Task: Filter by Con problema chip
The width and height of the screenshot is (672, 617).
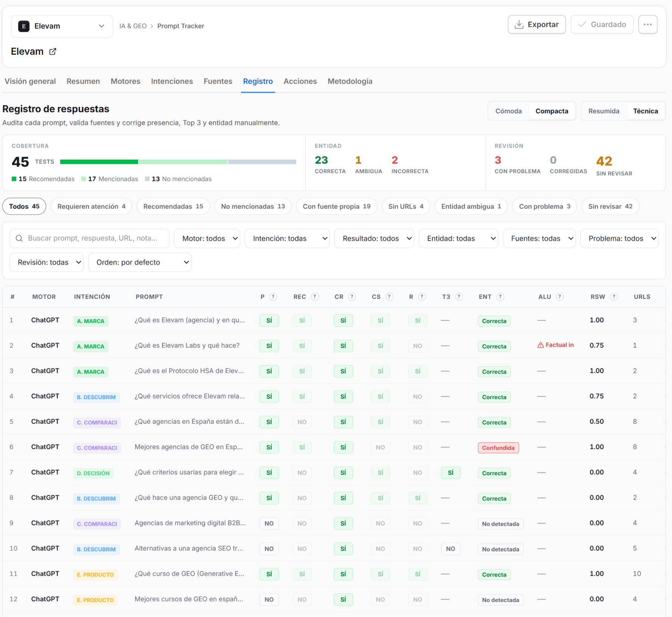Action: pyautogui.click(x=544, y=207)
